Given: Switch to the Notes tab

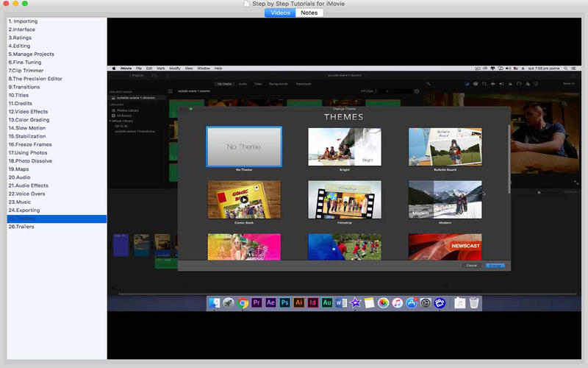Looking at the screenshot, I should click(x=309, y=13).
